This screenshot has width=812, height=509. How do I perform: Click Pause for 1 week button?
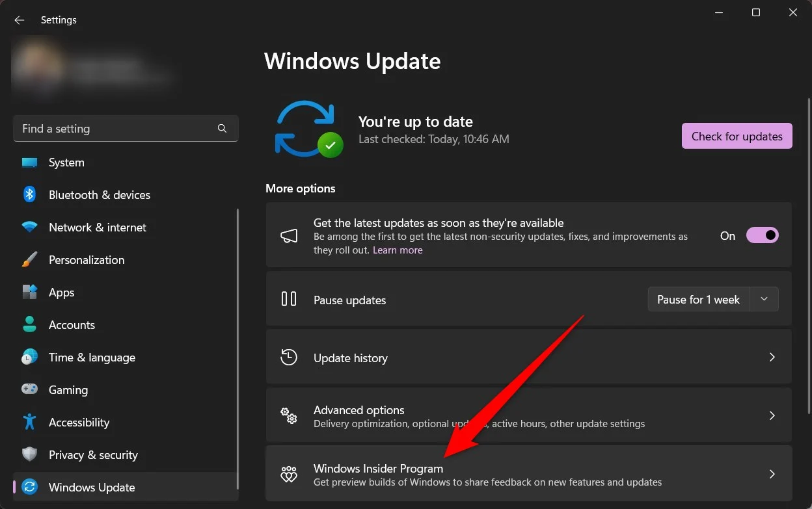click(x=699, y=299)
